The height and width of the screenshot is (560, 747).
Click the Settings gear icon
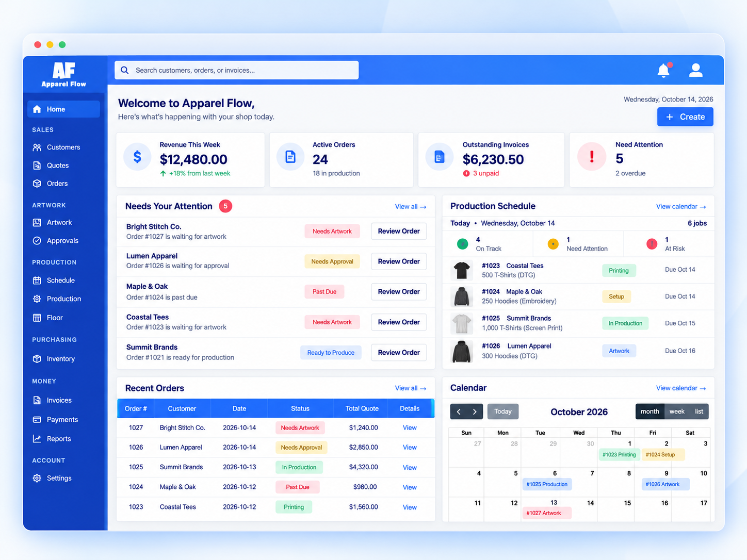(37, 479)
